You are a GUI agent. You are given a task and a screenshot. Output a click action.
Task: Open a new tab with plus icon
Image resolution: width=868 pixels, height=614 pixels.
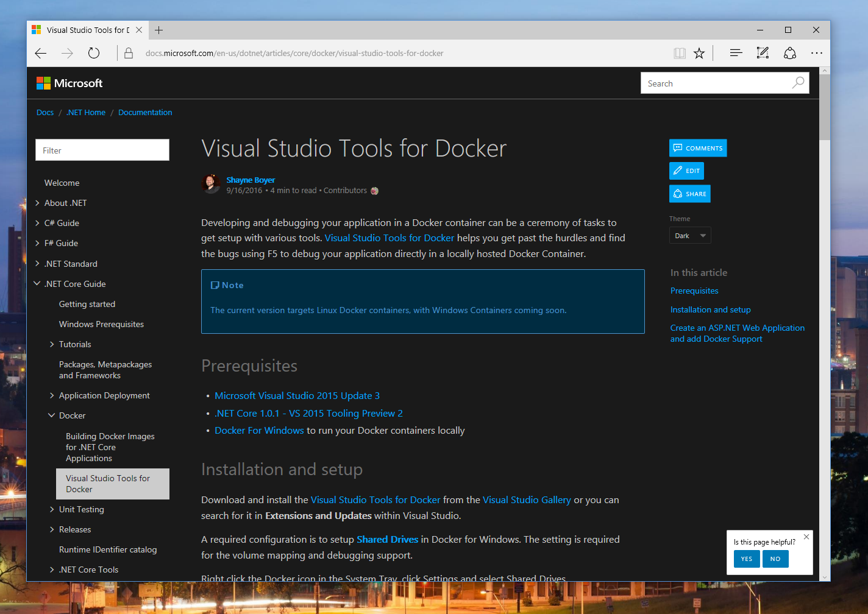coord(159,30)
